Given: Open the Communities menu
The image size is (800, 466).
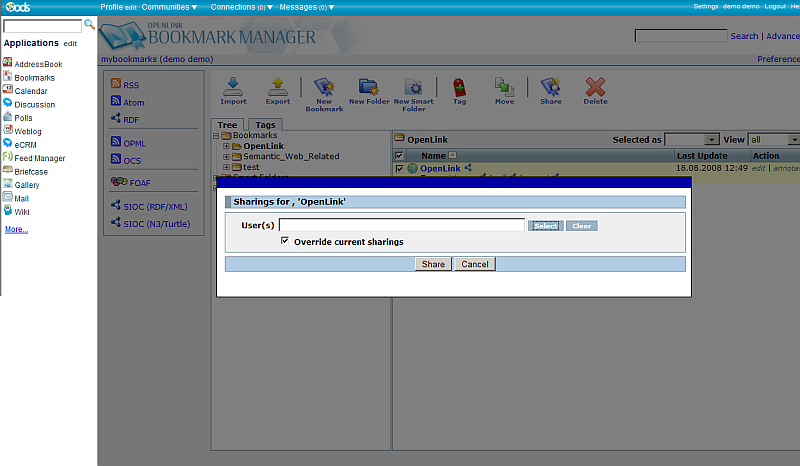Looking at the screenshot, I should click(x=169, y=7).
